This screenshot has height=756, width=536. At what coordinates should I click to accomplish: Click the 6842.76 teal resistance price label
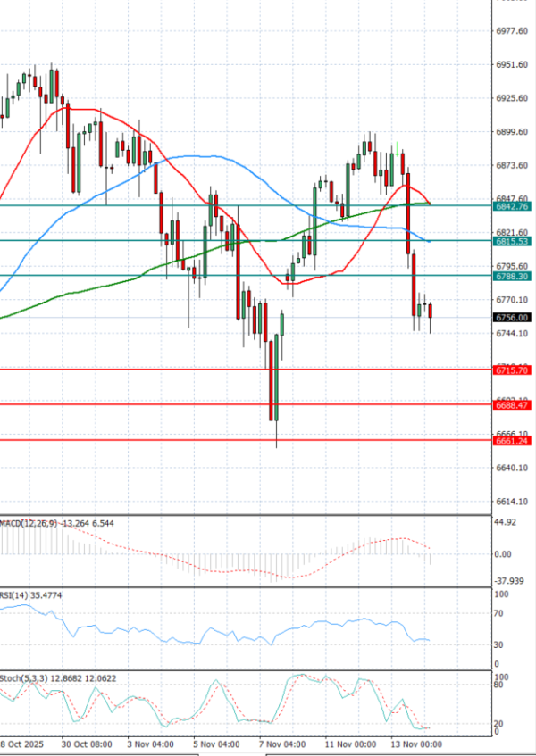coord(512,206)
